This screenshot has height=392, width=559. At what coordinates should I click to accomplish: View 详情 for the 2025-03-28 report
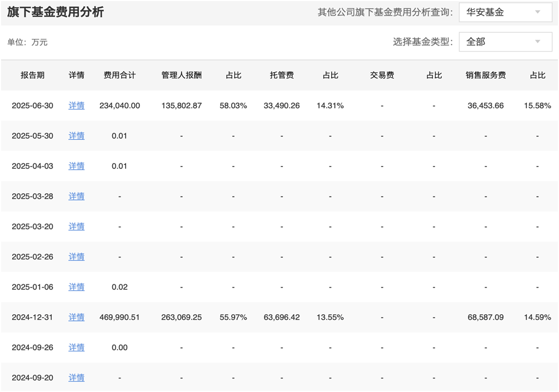tap(77, 196)
